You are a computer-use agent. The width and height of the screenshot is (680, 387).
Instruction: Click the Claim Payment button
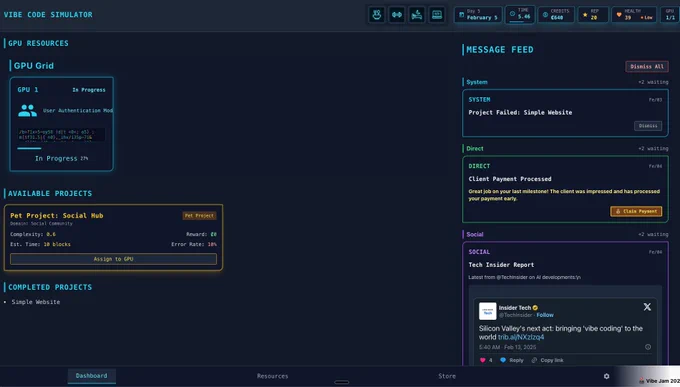[x=636, y=211]
